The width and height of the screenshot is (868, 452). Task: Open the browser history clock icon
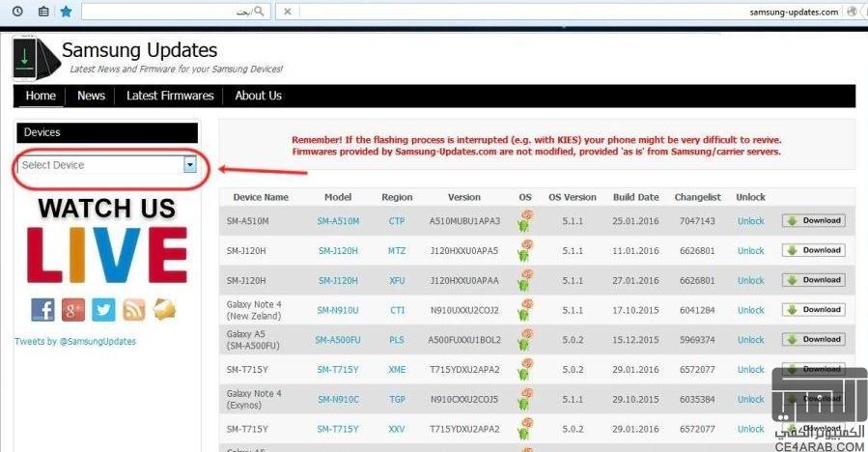(x=17, y=11)
